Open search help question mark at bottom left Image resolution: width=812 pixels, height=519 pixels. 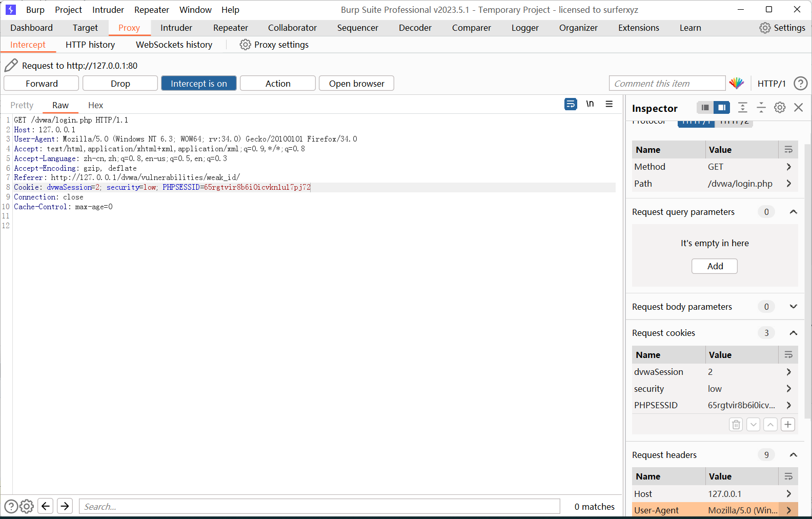[11, 506]
